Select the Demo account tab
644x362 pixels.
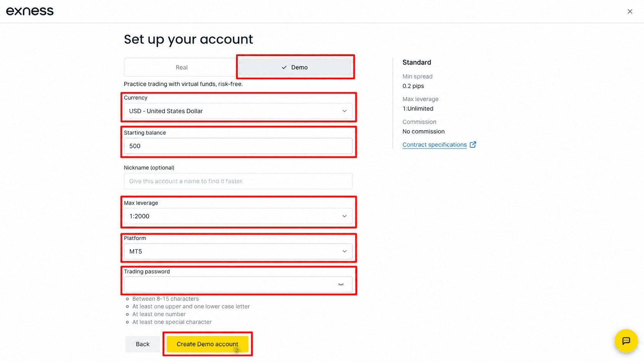295,67
